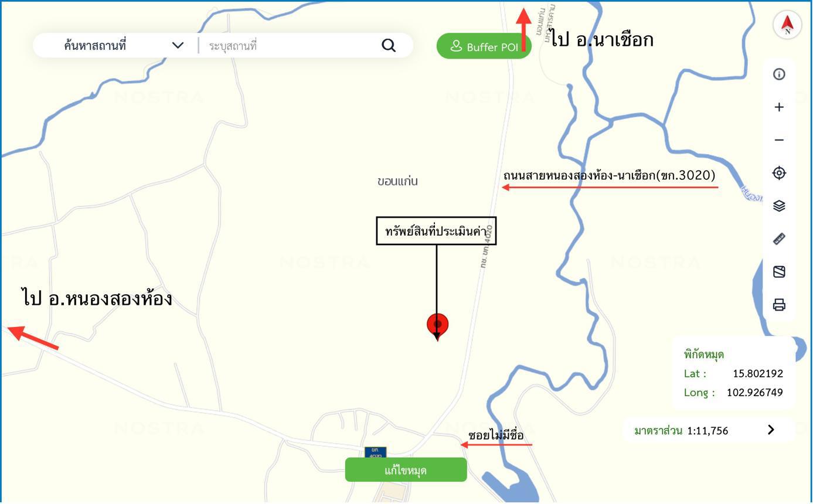The width and height of the screenshot is (813, 504).
Task: Locate current position with target icon
Action: (x=779, y=173)
